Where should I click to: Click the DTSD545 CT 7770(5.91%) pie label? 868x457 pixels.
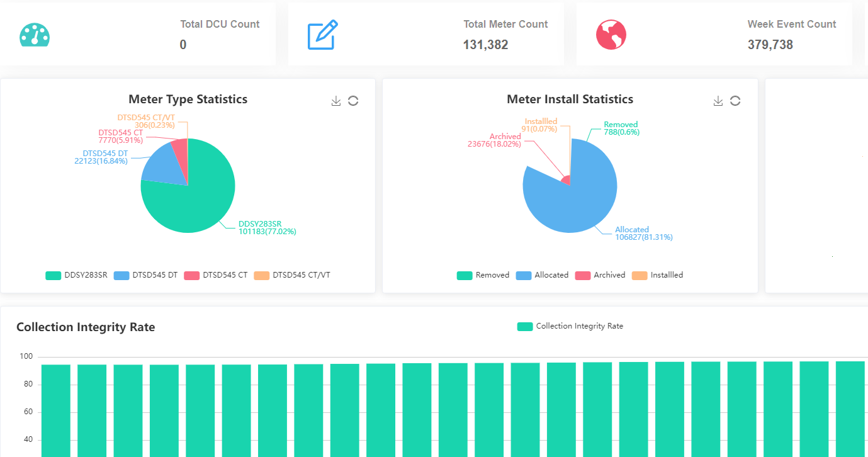(x=121, y=137)
